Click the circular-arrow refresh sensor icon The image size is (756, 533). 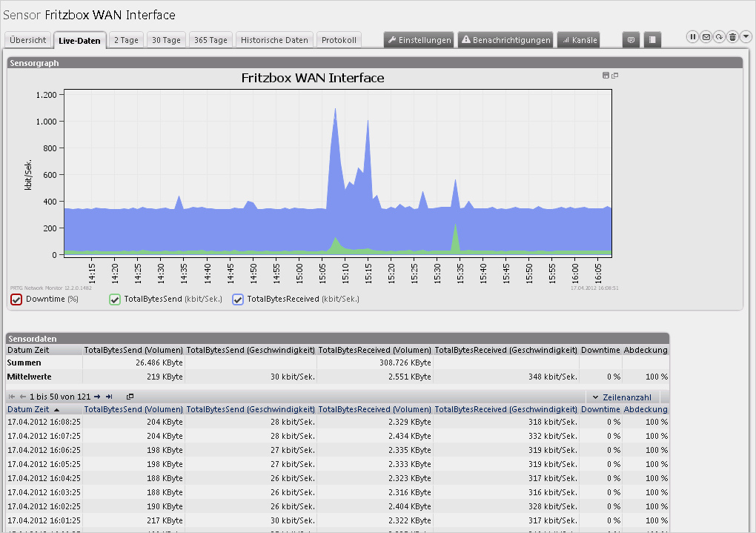[719, 36]
